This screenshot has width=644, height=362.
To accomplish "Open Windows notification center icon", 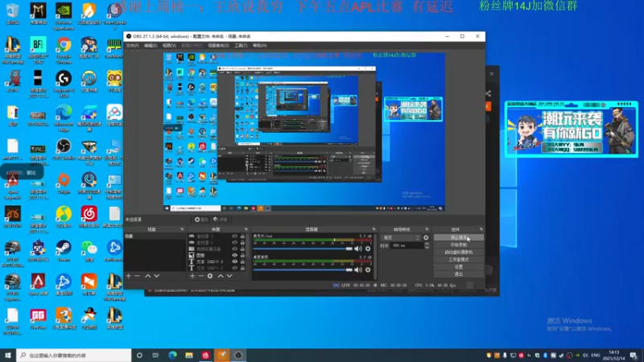I will pos(634,356).
